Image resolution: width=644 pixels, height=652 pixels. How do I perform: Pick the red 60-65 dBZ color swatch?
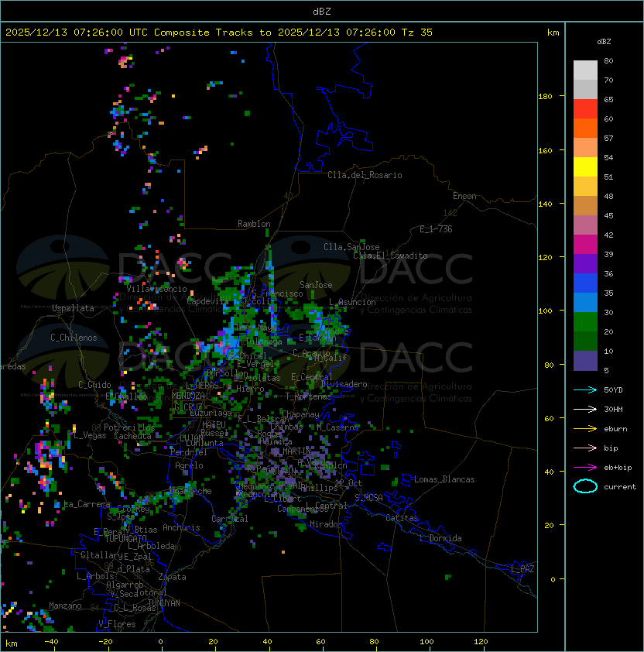585,108
